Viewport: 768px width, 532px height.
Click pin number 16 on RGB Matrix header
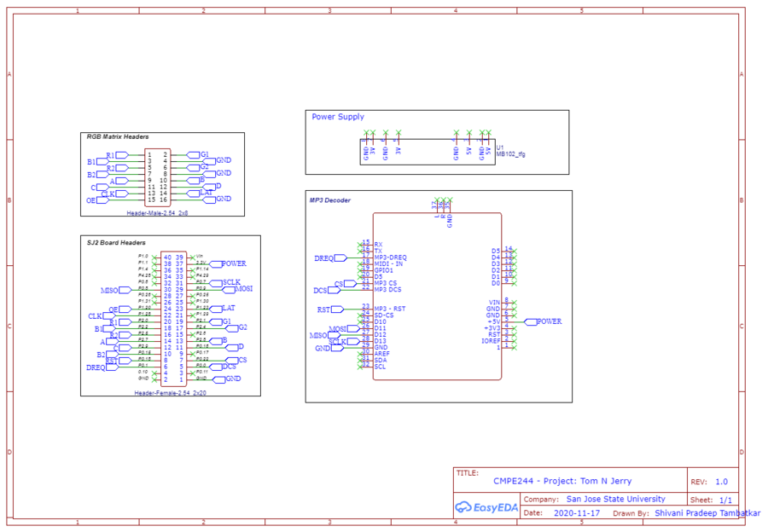[x=163, y=199]
